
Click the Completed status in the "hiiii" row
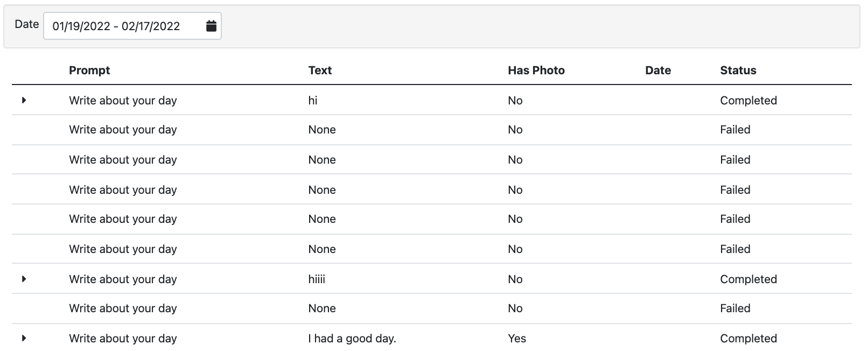click(x=748, y=279)
